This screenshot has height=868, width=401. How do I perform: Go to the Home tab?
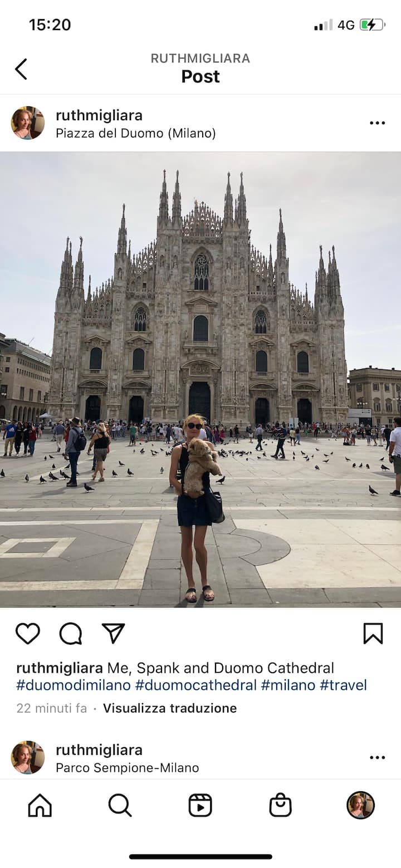coord(40,805)
